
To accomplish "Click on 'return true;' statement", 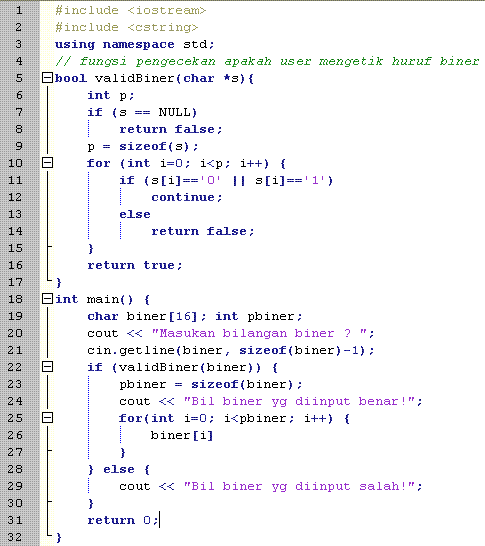I will point(135,265).
